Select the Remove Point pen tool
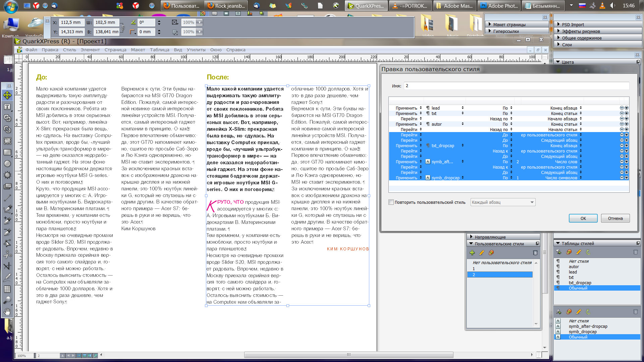Image resolution: width=644 pixels, height=362 pixels. pyautogui.click(x=7, y=232)
